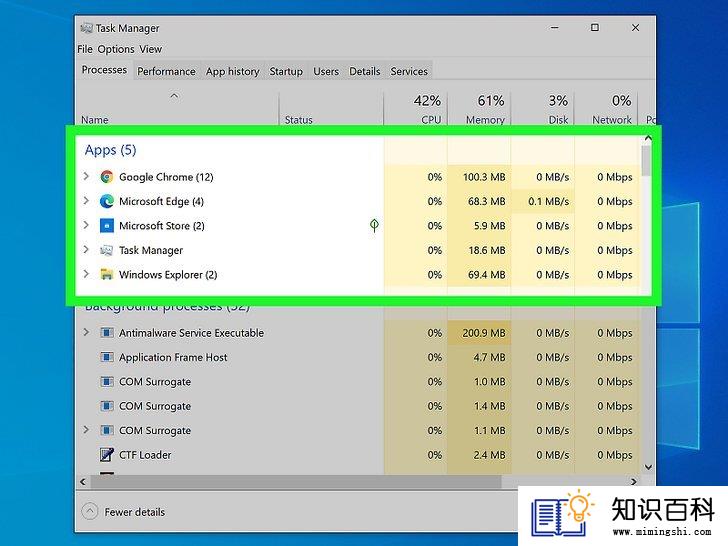Sort processes by Network column
The height and width of the screenshot is (546, 728).
(x=606, y=109)
